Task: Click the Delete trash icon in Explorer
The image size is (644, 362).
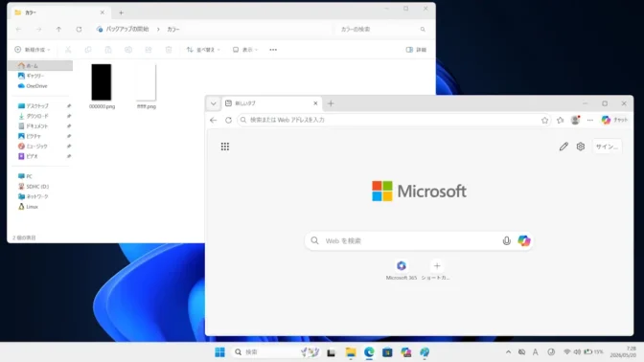Action: click(169, 50)
